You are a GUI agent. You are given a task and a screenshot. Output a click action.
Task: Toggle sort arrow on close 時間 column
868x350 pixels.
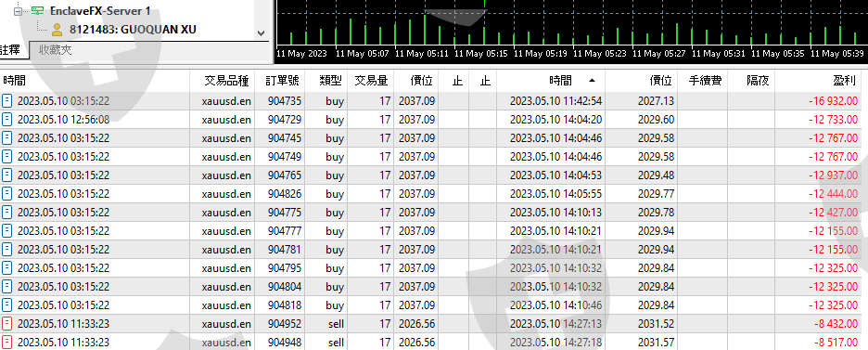tap(593, 81)
